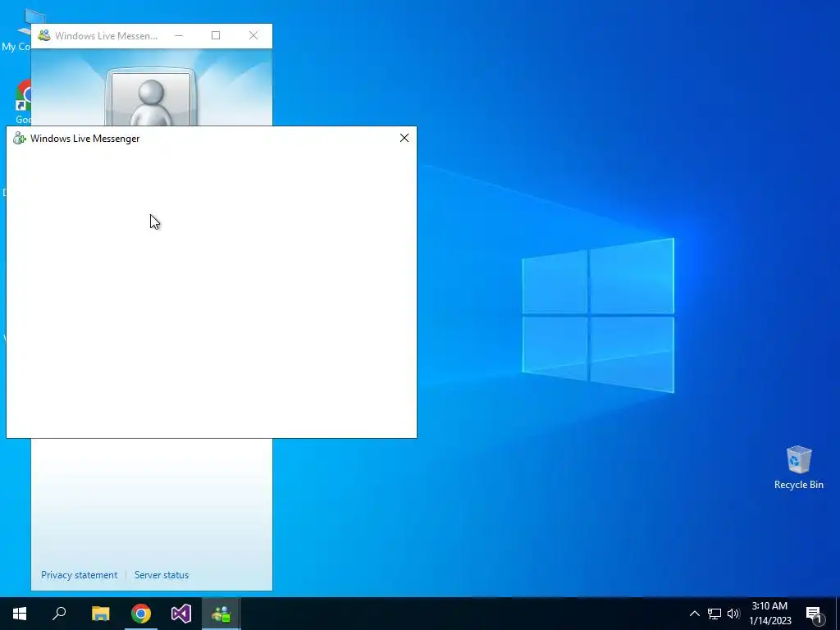Open Google Chrome from taskbar
The height and width of the screenshot is (630, 840).
pyautogui.click(x=141, y=614)
